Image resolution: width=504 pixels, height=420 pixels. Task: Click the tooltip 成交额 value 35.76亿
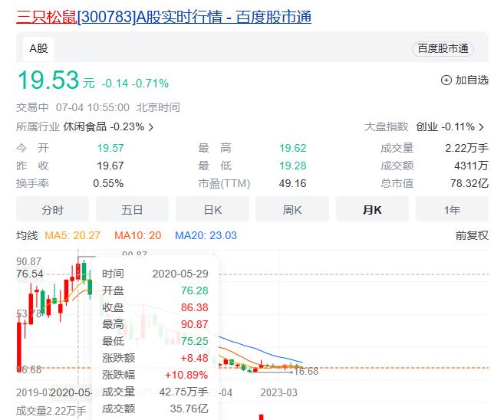tap(189, 409)
